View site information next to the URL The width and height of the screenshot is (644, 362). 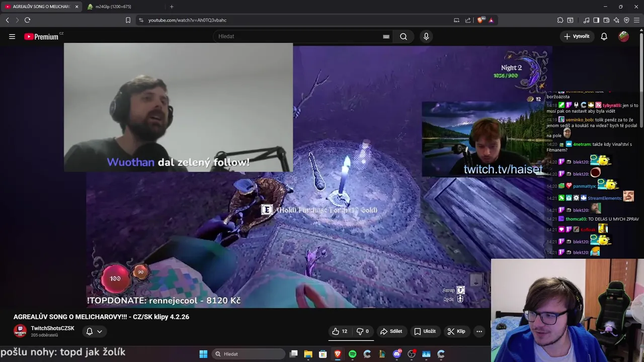[141, 20]
